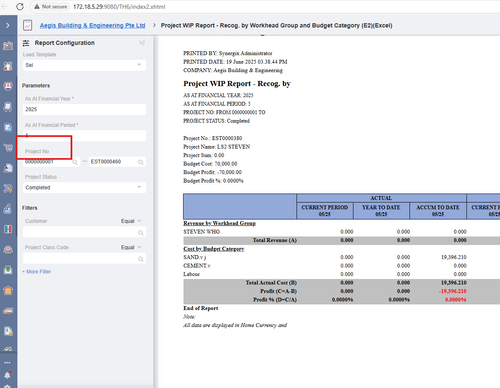
Task: Click search icon for Project No from field
Action: click(x=75, y=162)
